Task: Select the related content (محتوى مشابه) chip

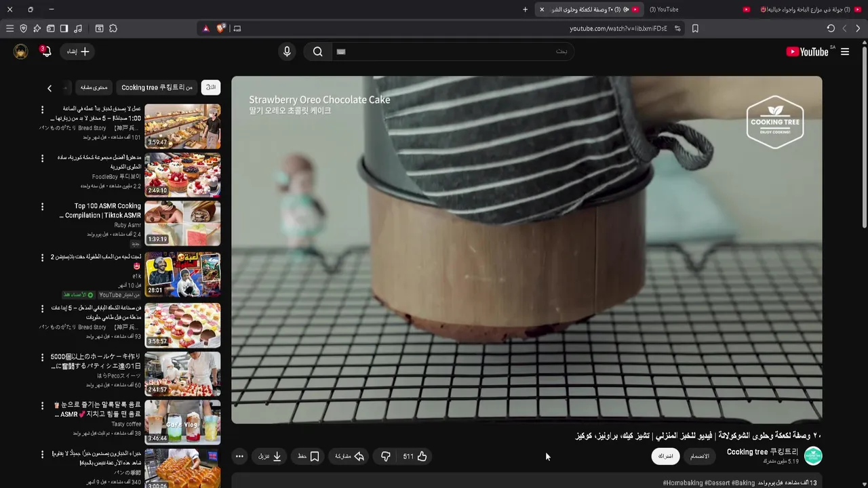Action: [94, 87]
